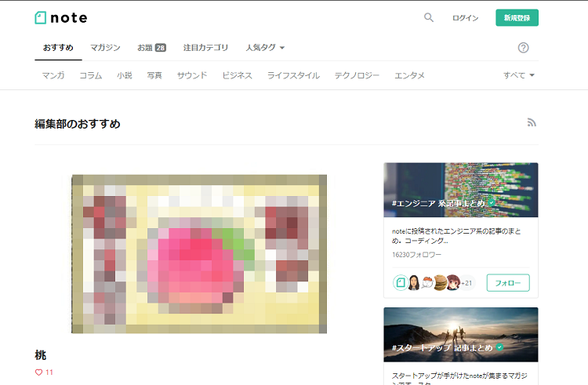Click the red-haired anime contributor avatar
This screenshot has height=385, width=588.
pyautogui.click(x=453, y=282)
